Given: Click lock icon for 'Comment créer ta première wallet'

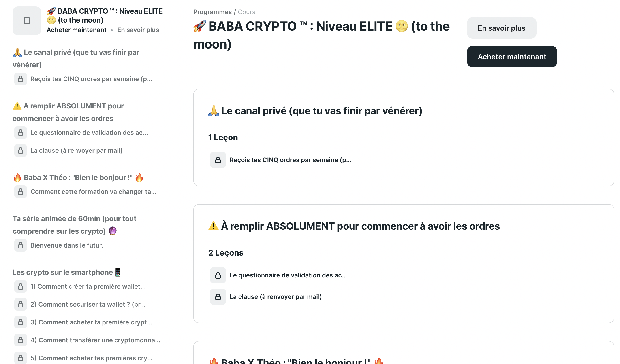Looking at the screenshot, I should pos(21,286).
